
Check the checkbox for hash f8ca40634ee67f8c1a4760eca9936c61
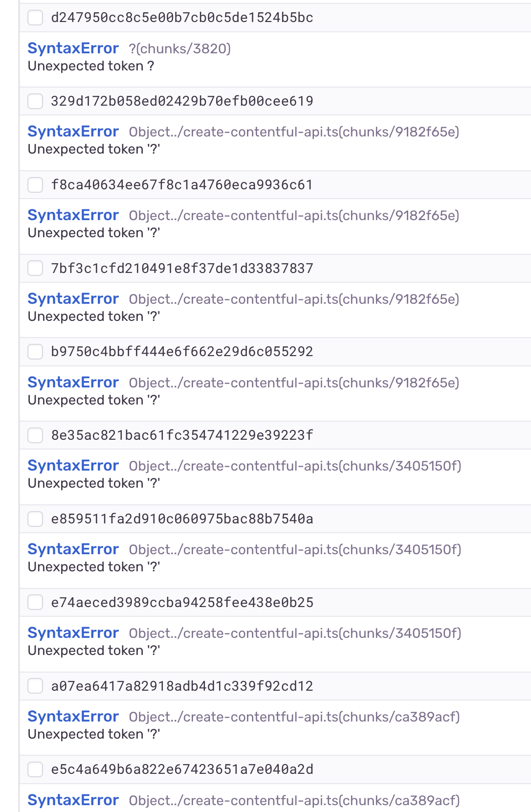(x=35, y=185)
